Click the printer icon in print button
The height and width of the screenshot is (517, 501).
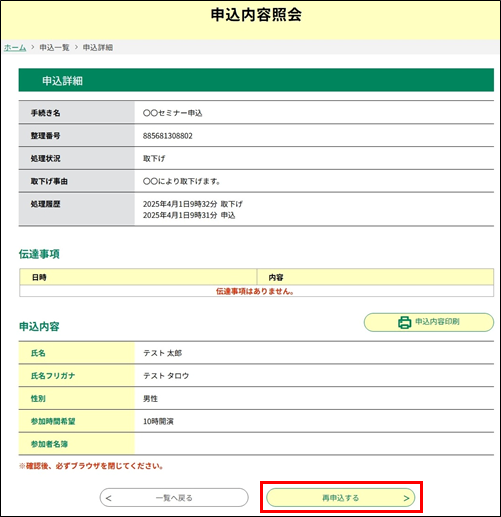click(x=404, y=322)
